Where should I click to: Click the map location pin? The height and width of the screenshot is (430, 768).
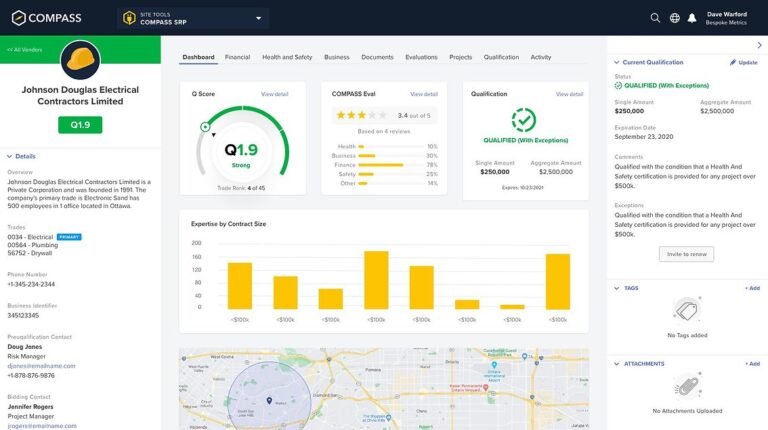click(269, 401)
